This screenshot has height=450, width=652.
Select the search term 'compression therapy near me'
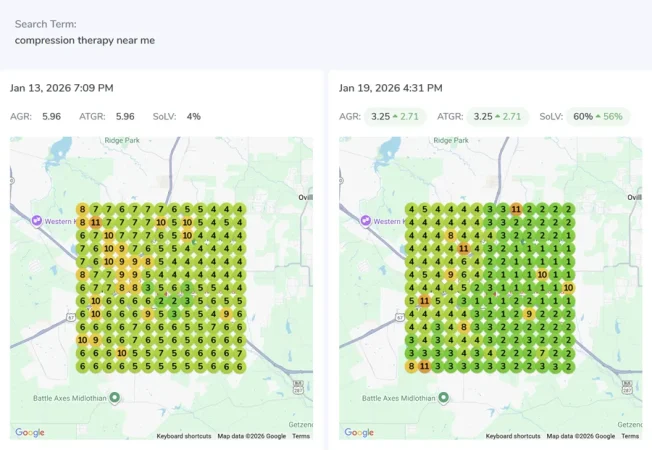85,40
